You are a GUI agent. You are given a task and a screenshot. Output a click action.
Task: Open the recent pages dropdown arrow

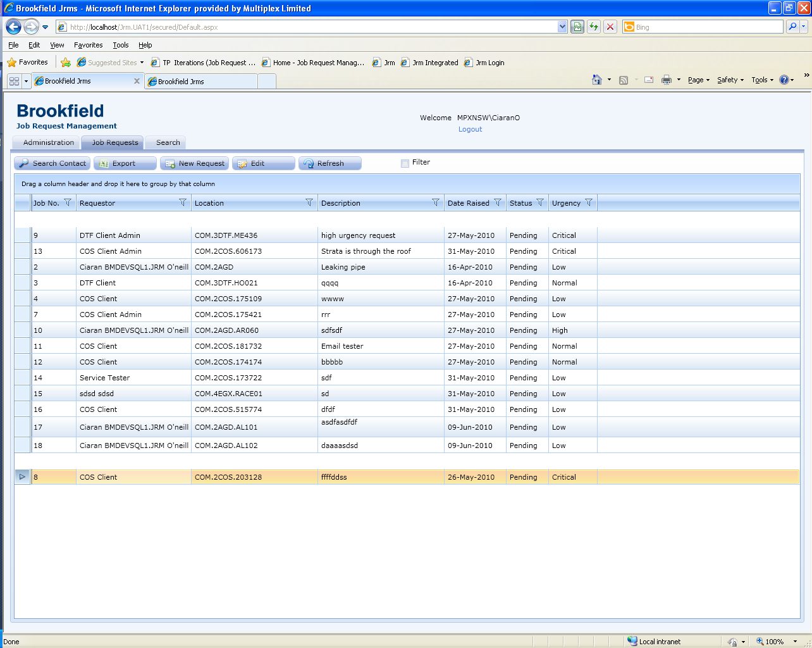tap(46, 27)
